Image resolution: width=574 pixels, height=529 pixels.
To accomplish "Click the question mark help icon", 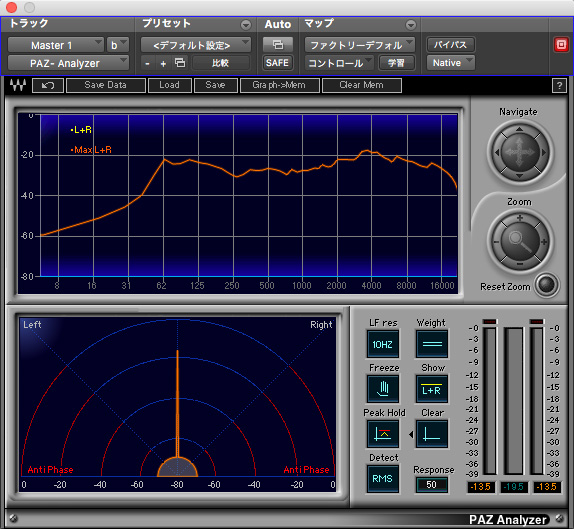I will click(559, 86).
